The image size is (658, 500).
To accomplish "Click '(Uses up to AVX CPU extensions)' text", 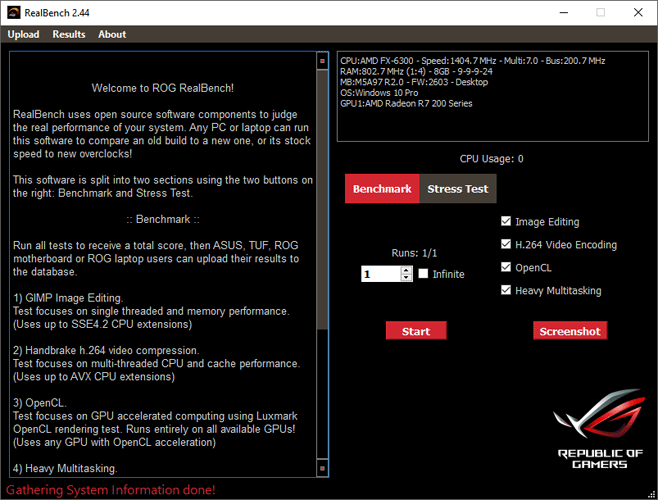I will pyautogui.click(x=94, y=377).
